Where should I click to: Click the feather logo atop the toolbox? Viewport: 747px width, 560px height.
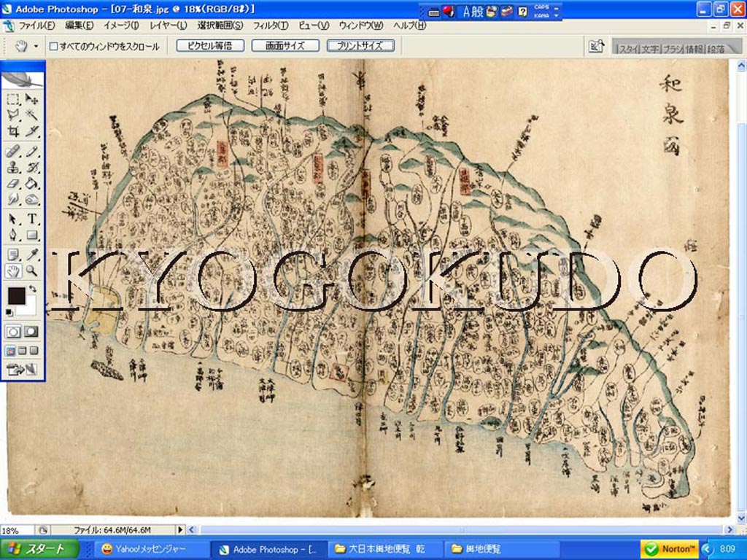point(23,79)
